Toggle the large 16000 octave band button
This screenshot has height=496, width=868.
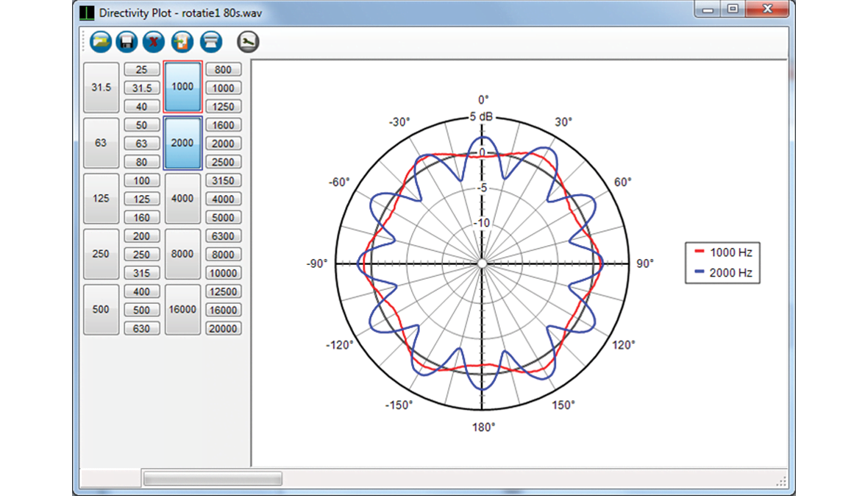[182, 310]
